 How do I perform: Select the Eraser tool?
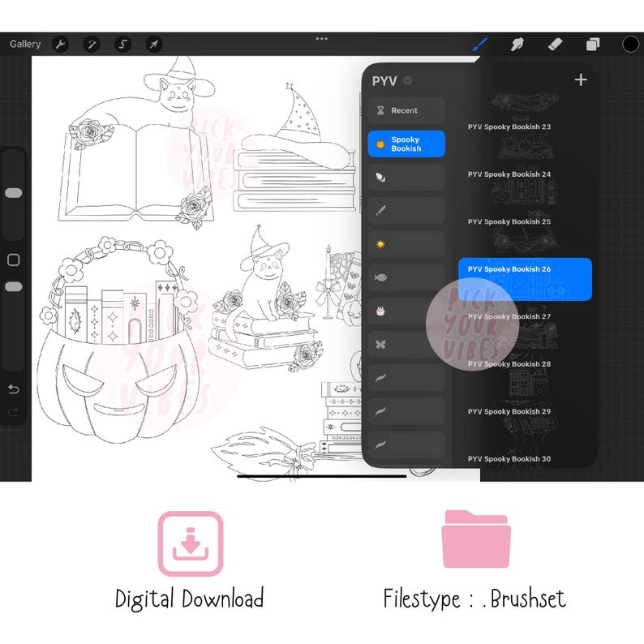point(555,44)
